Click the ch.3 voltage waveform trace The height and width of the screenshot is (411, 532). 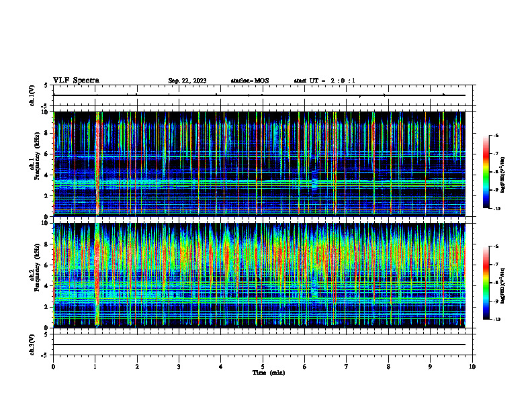click(x=259, y=345)
